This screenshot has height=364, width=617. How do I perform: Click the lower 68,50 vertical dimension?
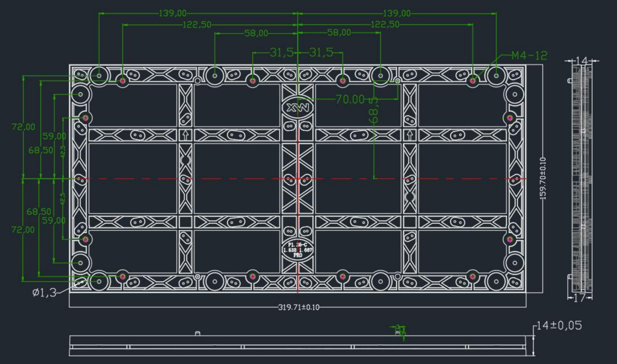(x=39, y=212)
